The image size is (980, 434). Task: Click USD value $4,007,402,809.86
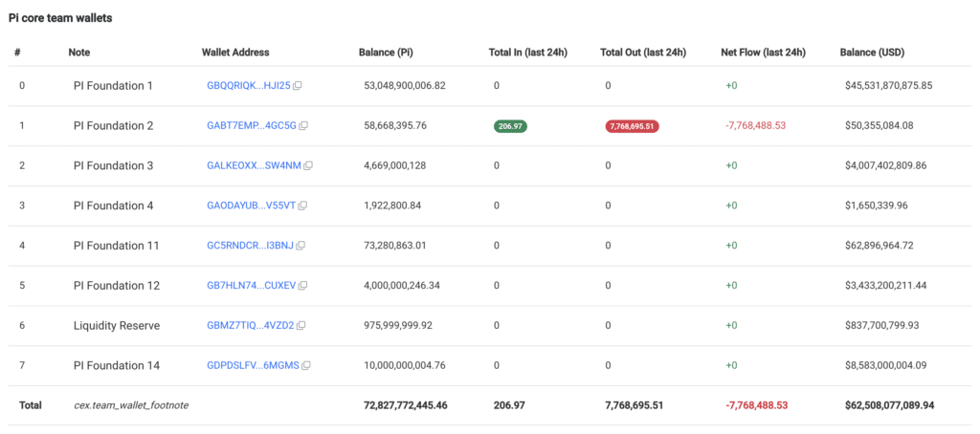[886, 166]
